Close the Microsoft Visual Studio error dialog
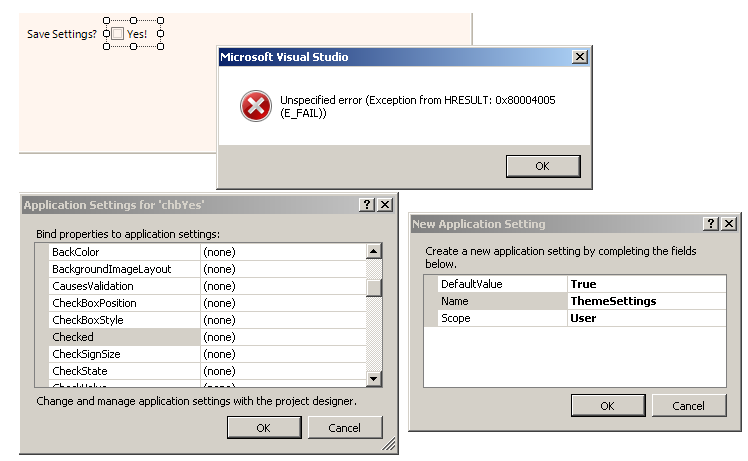 580,57
